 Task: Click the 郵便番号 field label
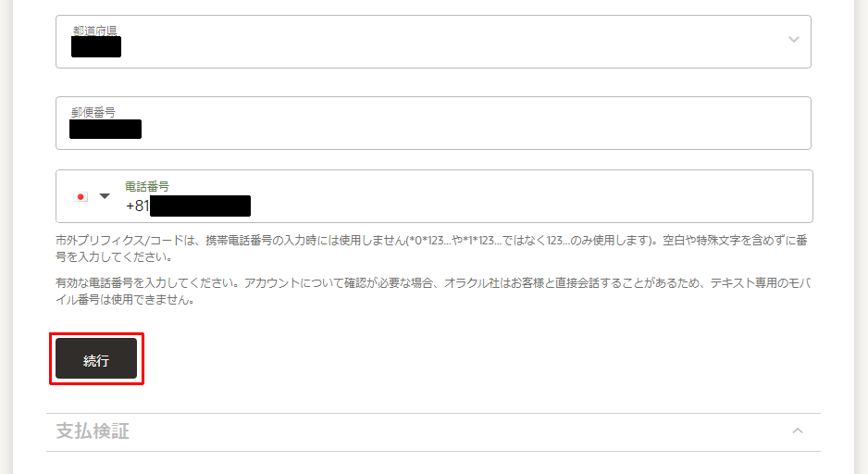coord(93,112)
